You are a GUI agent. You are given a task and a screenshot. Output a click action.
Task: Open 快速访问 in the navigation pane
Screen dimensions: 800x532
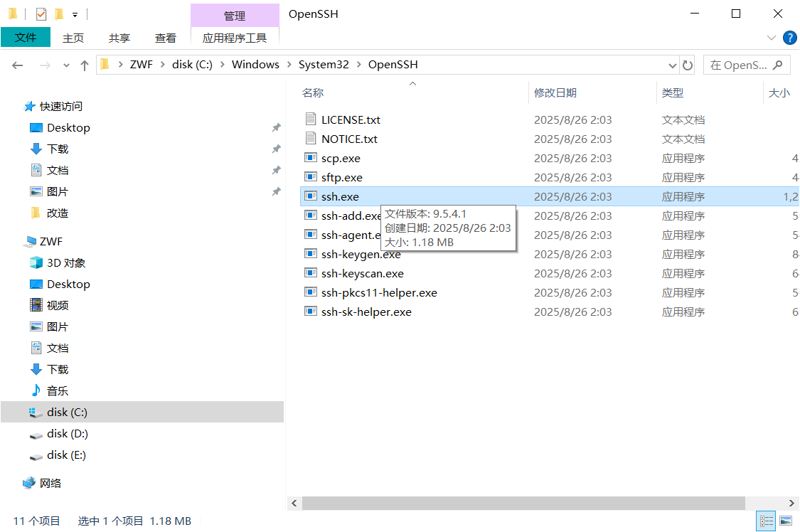click(x=60, y=106)
